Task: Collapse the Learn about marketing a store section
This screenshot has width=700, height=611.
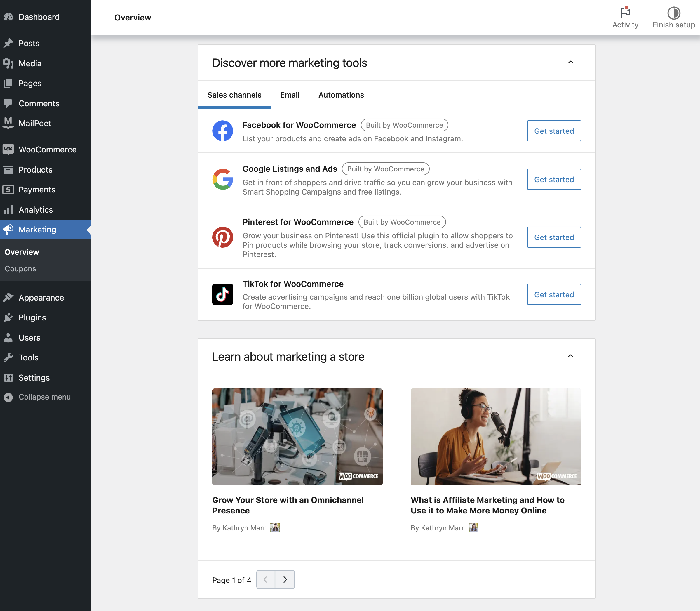Action: point(571,356)
